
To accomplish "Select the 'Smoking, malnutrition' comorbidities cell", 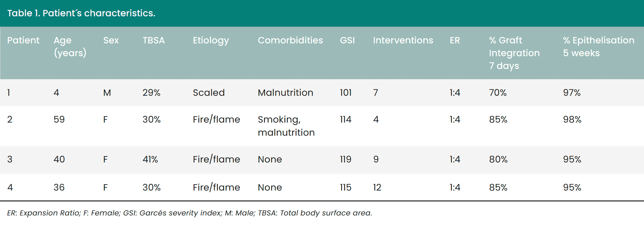I will coord(286,126).
